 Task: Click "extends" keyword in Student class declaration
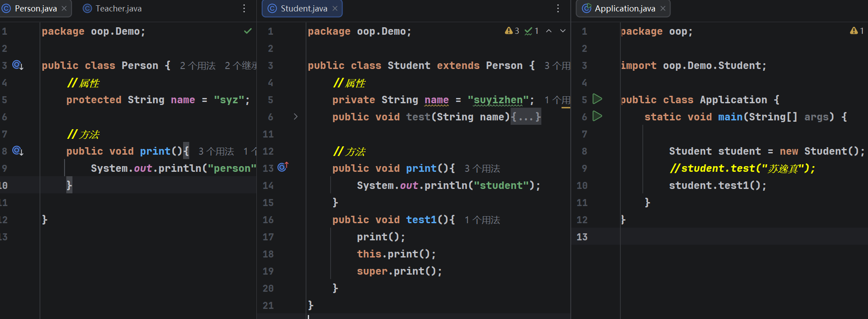458,65
